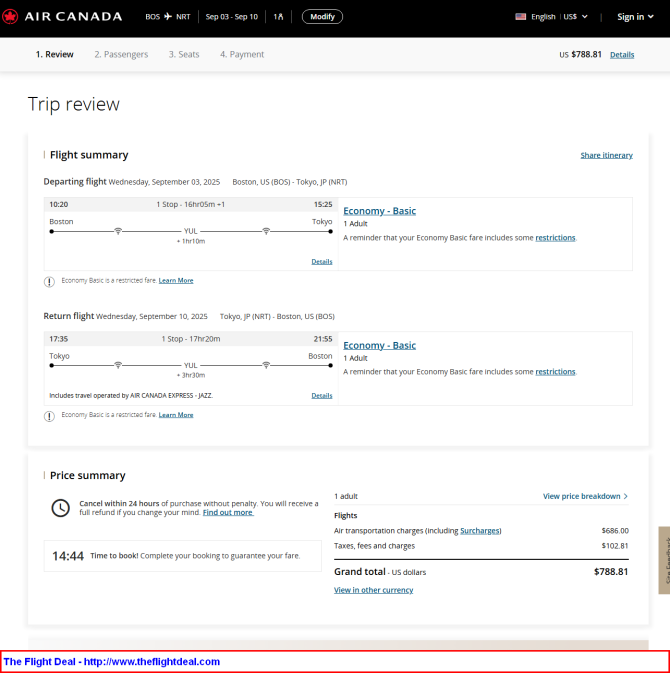Image resolution: width=670 pixels, height=673 pixels.
Task: Click second Wi-Fi icon before Boston arrival
Action: click(x=266, y=365)
